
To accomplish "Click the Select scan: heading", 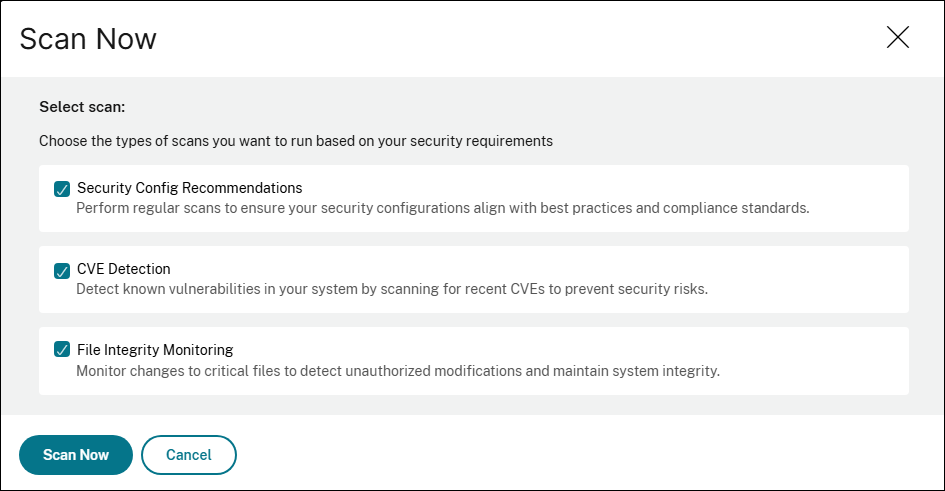I will click(88, 105).
